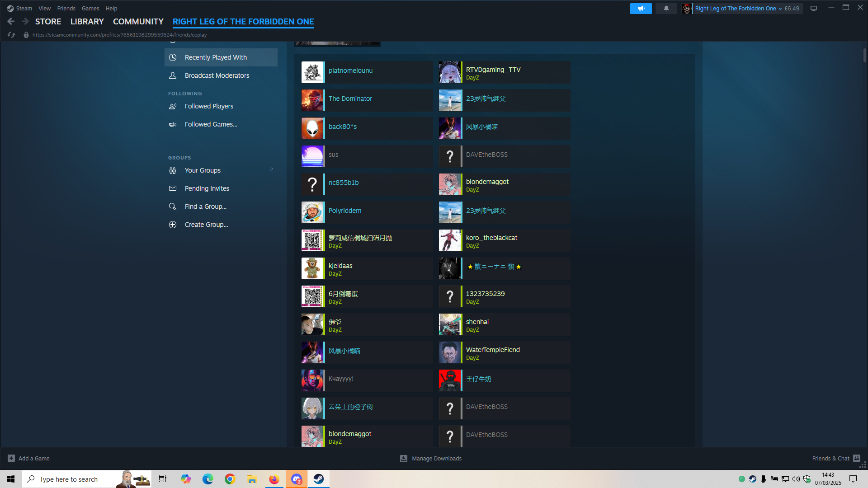Click the Steam announcements megaphone button
The width and height of the screenshot is (868, 488).
641,9
